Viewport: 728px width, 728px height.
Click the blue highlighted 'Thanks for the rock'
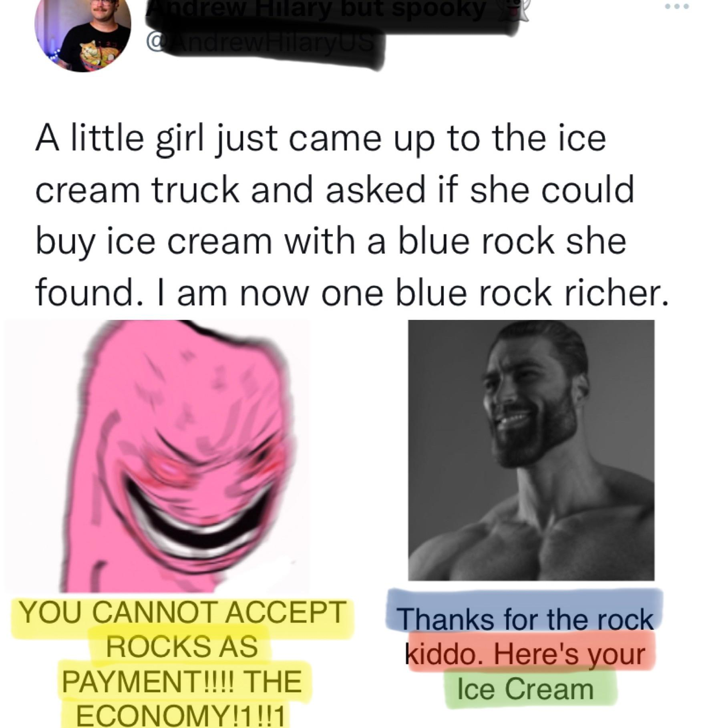pos(526,619)
